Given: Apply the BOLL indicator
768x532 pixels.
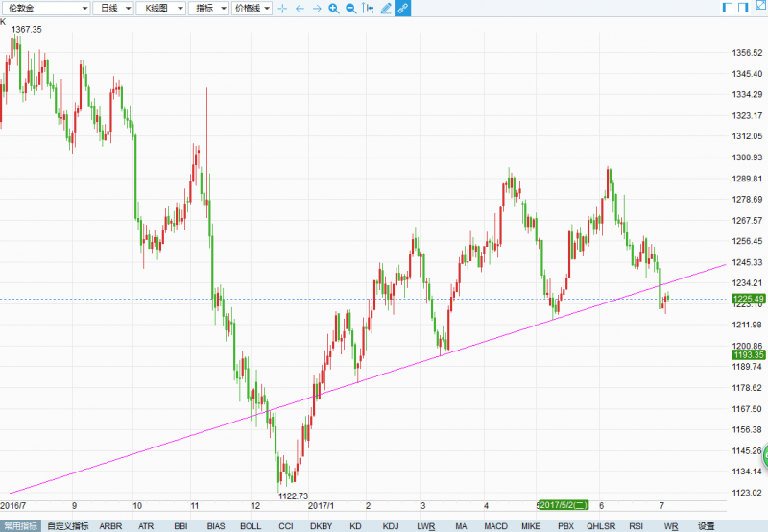Looking at the screenshot, I should pos(250,526).
